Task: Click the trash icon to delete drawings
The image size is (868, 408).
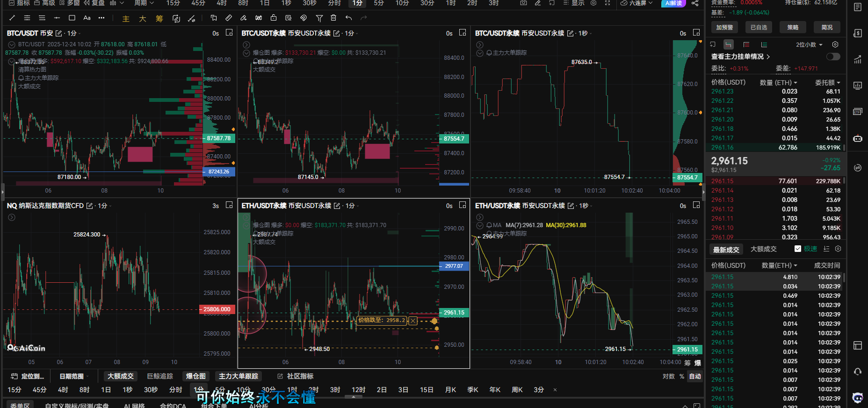Action: point(333,18)
